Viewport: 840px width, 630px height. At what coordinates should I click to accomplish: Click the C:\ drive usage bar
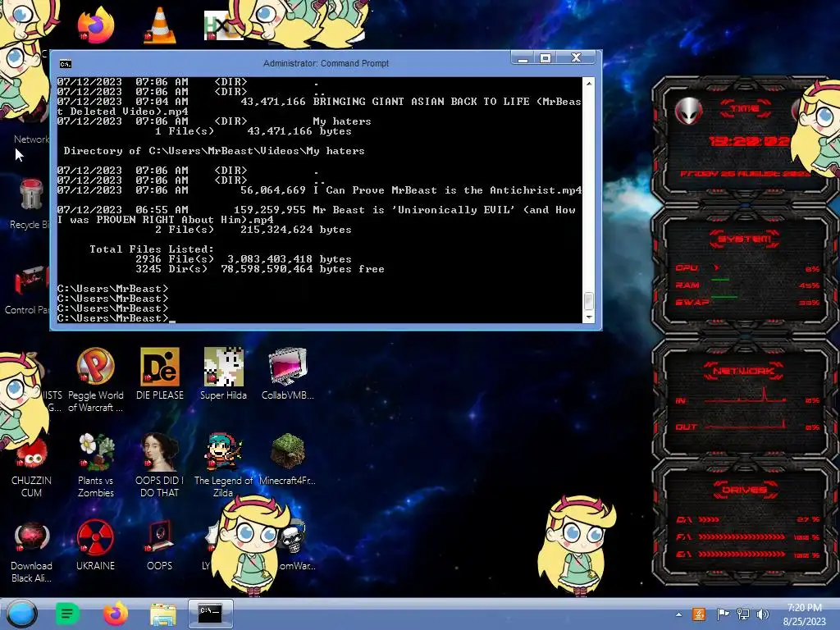(709, 519)
